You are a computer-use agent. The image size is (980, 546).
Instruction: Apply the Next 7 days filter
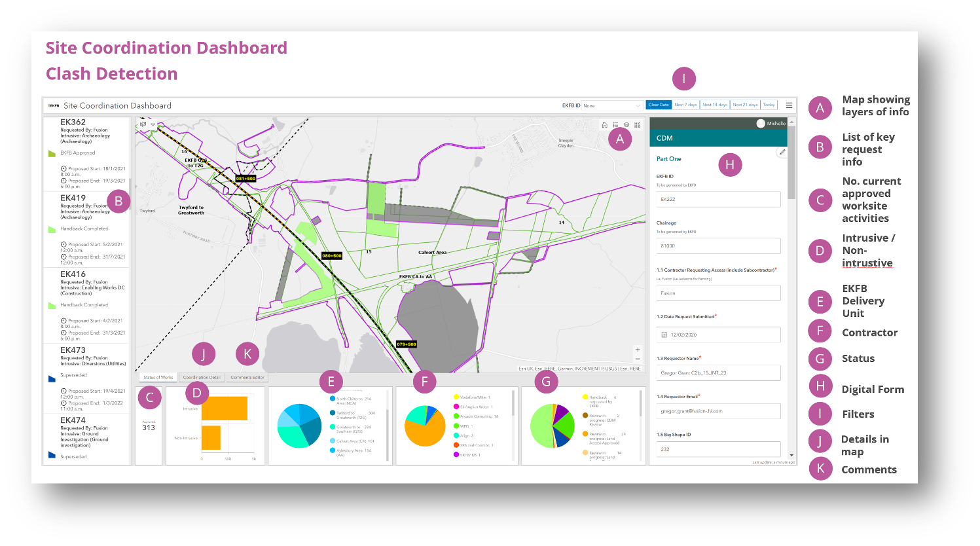click(686, 104)
